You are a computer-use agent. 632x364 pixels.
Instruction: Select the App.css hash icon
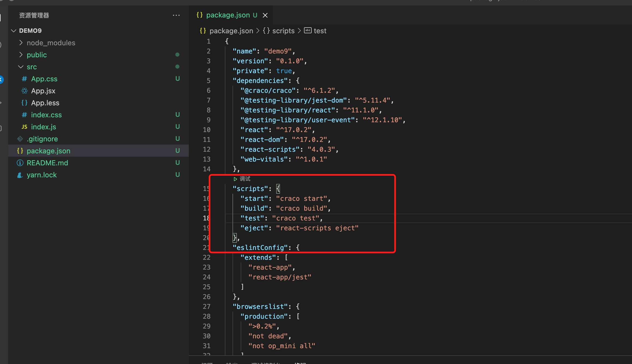[25, 79]
